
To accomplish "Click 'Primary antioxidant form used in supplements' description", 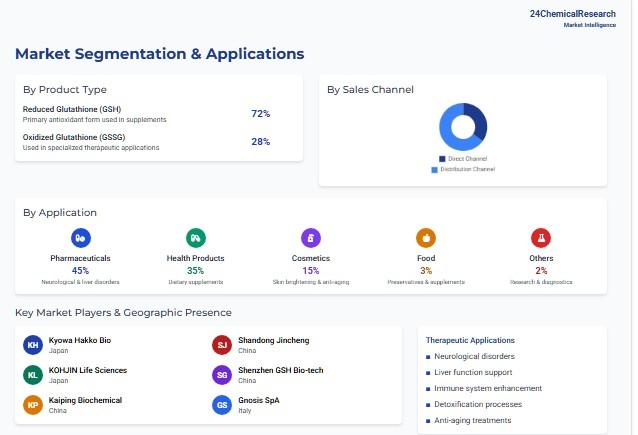I will (x=94, y=120).
